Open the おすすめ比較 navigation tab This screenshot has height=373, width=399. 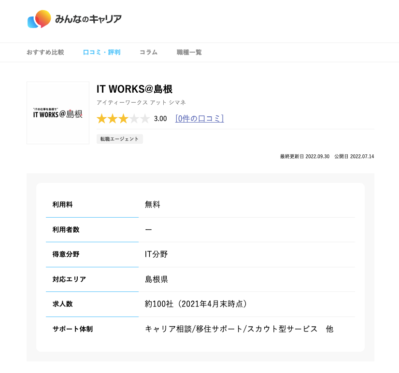[x=45, y=52]
